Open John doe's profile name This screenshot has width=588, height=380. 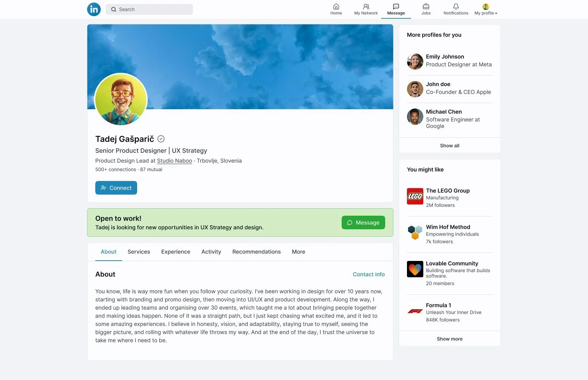(438, 84)
